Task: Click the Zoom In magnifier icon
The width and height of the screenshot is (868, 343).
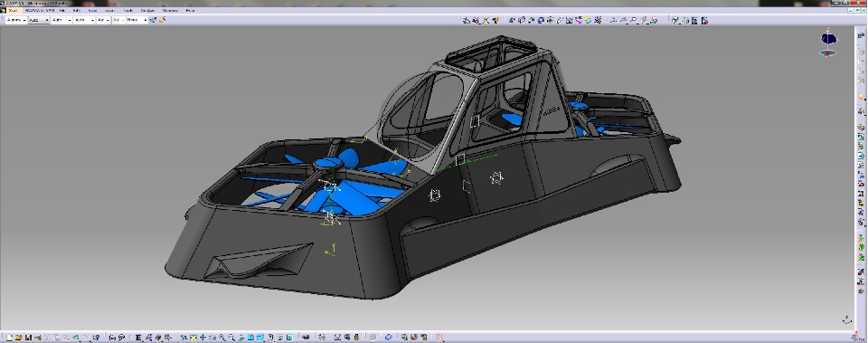Action: pos(222,337)
